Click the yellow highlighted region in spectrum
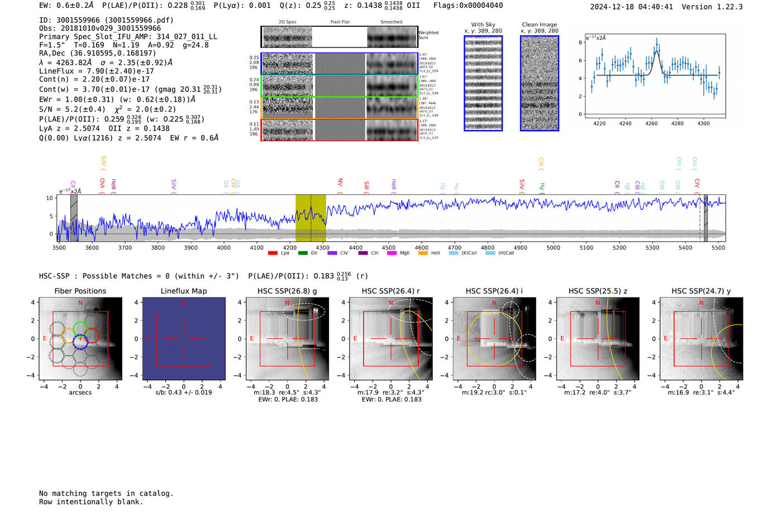 click(311, 218)
